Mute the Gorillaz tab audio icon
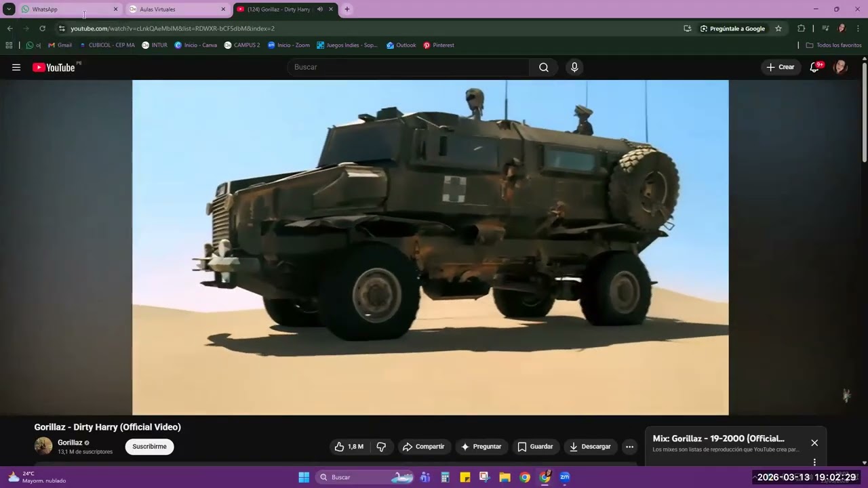The image size is (868, 488). pos(319,9)
